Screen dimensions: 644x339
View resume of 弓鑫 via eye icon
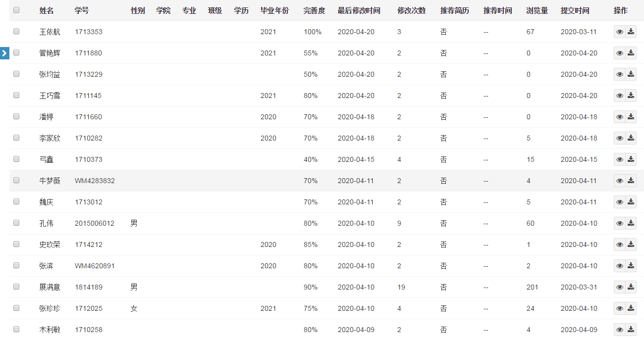click(x=619, y=159)
